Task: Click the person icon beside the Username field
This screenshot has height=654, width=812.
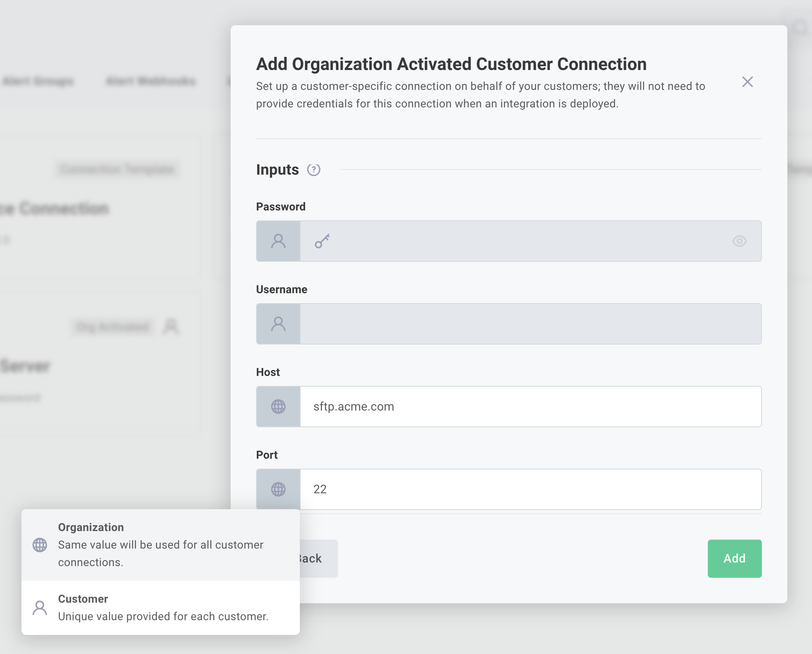Action: (278, 324)
